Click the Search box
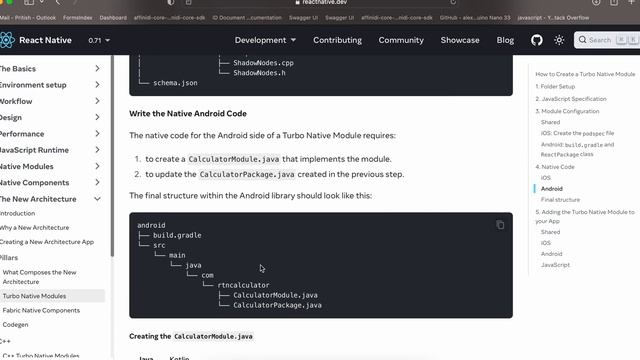The image size is (640, 360). click(x=607, y=40)
